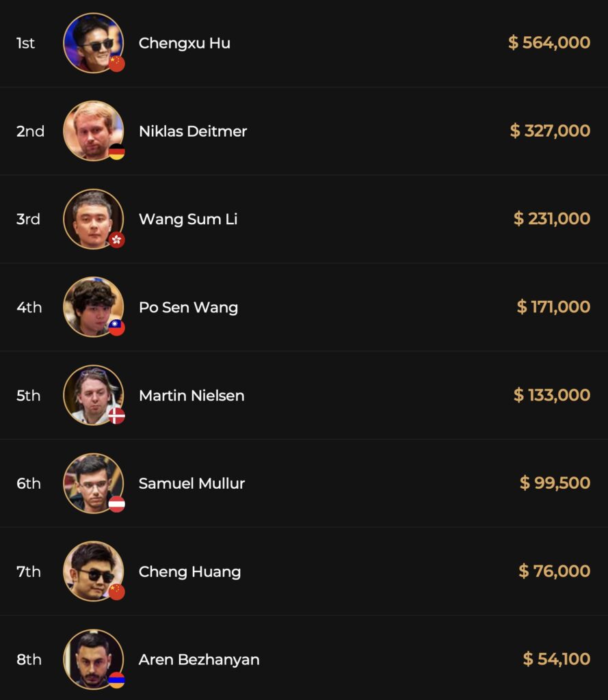Click Wang Sum Li's avatar picture
Image resolution: width=608 pixels, height=700 pixels.
coord(93,219)
